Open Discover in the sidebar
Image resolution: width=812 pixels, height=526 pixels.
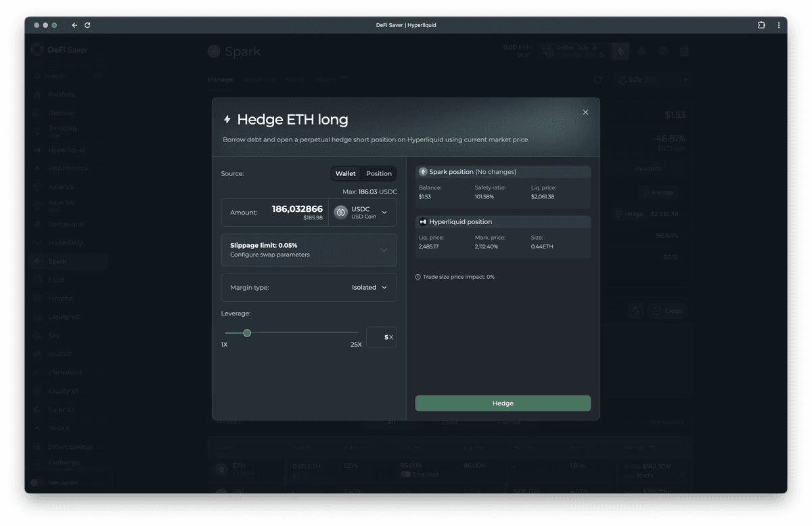[x=62, y=113]
